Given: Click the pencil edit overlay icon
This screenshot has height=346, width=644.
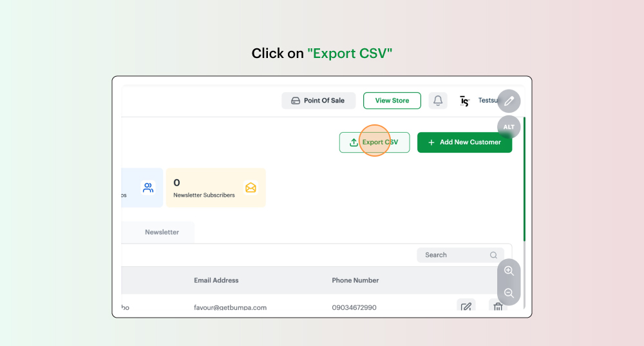Looking at the screenshot, I should [509, 101].
